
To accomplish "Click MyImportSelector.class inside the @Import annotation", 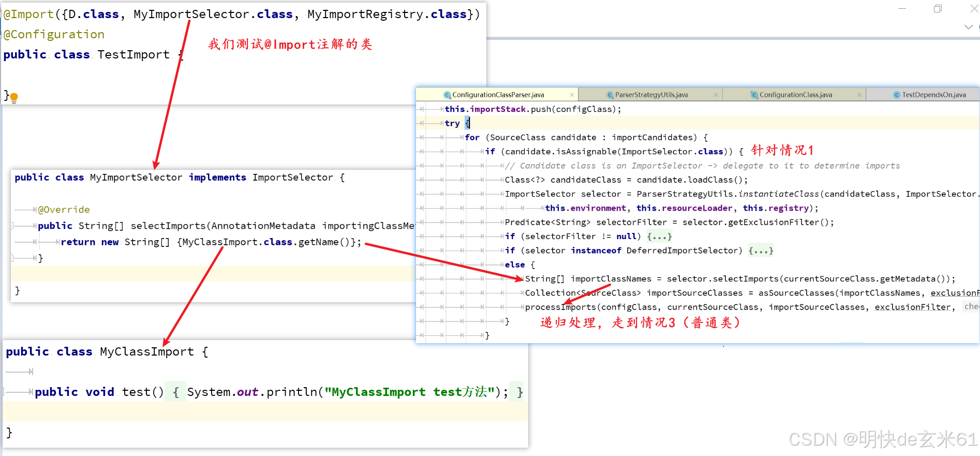I will [x=213, y=14].
